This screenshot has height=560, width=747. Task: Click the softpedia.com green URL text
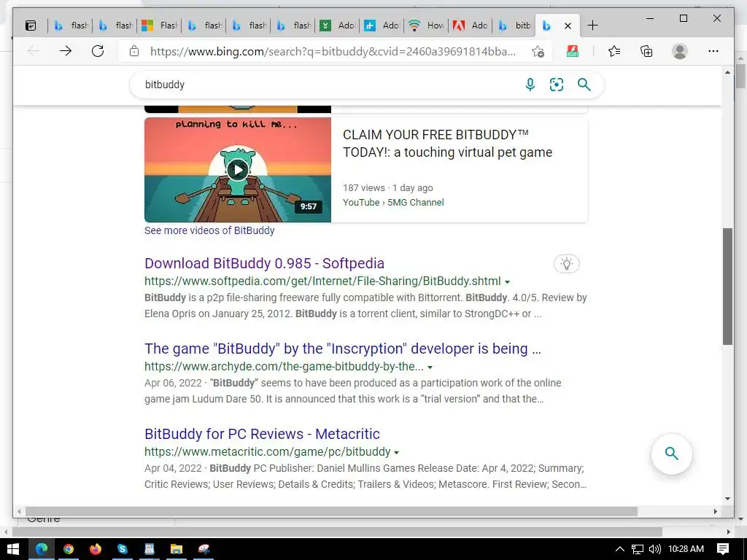coord(322,281)
